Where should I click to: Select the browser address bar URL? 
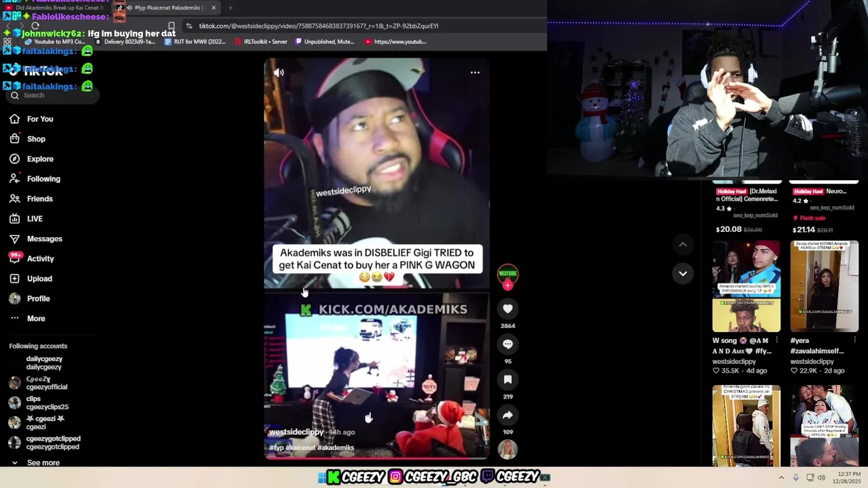(x=319, y=26)
